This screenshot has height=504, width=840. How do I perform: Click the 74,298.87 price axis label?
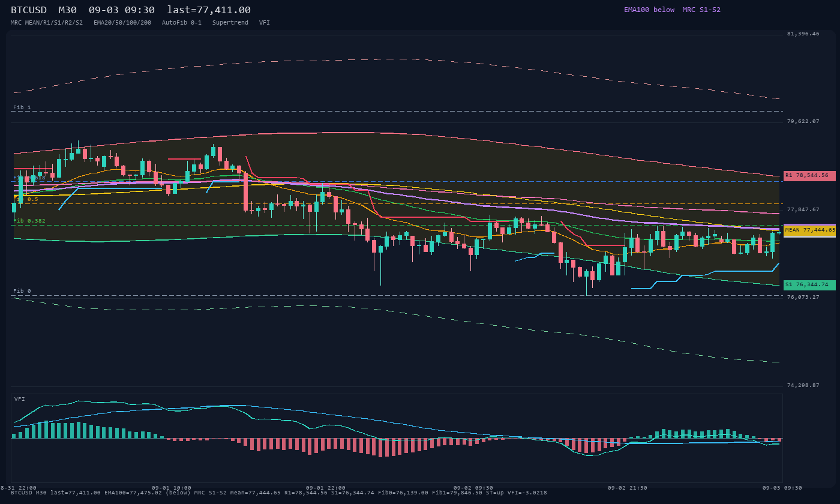tap(803, 385)
